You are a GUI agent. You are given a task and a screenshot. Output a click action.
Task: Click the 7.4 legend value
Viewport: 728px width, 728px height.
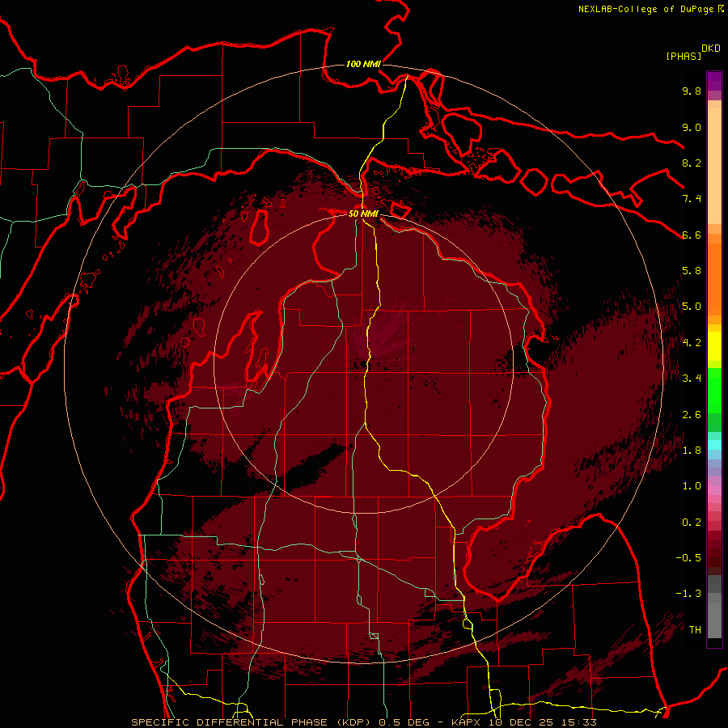coord(692,199)
